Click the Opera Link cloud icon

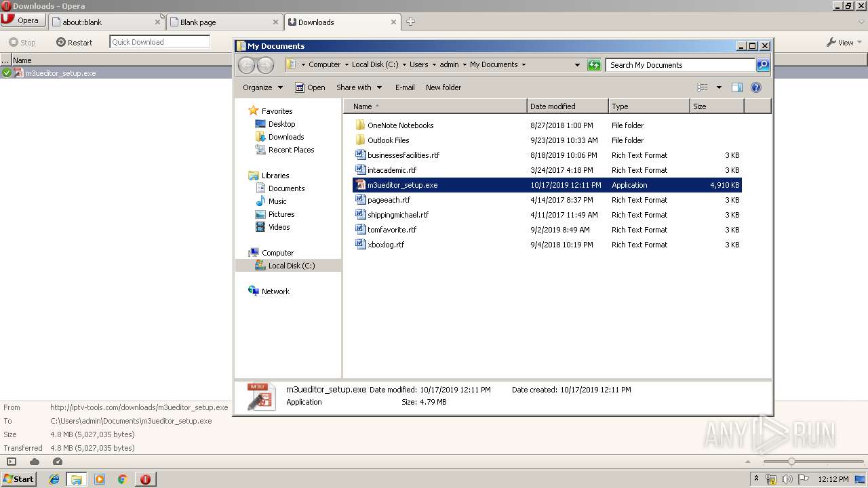pos(34,462)
